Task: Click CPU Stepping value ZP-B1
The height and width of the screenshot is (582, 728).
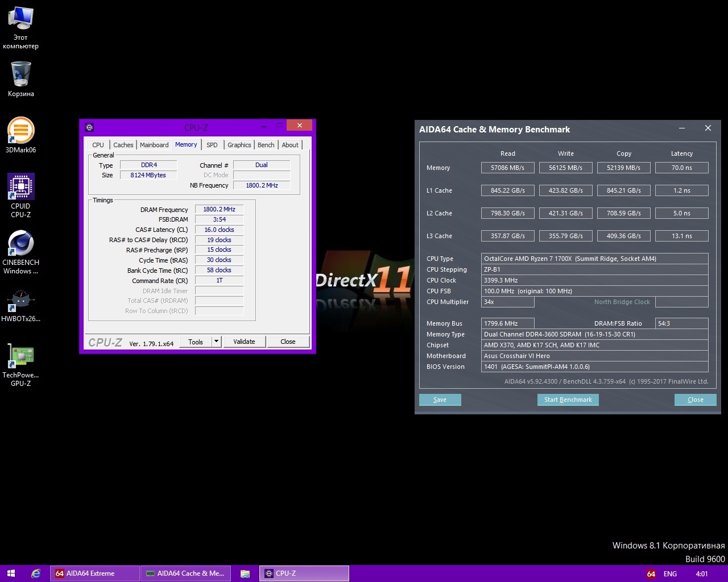Action: click(595, 269)
